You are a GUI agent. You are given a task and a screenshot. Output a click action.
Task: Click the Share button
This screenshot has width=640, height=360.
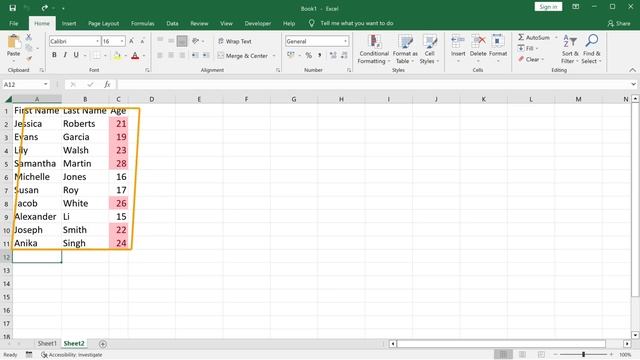[x=619, y=24]
